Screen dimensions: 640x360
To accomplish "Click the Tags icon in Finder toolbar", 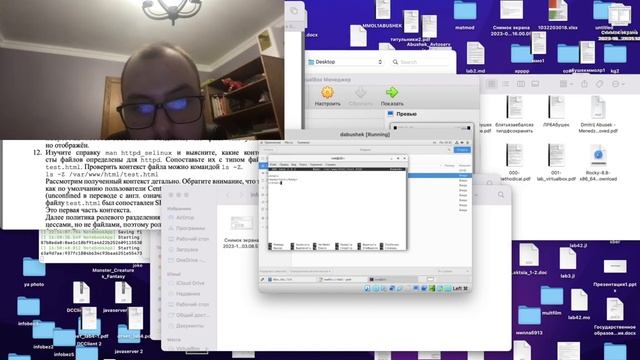I will (x=599, y=84).
